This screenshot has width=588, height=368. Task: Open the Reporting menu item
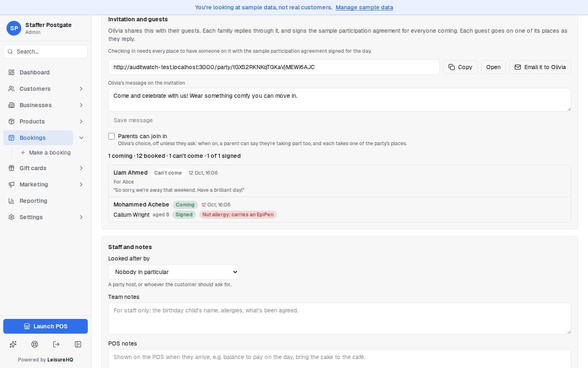(45, 201)
